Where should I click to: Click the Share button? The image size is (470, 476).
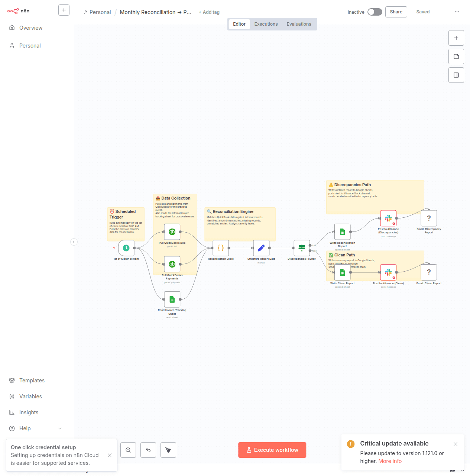(396, 12)
